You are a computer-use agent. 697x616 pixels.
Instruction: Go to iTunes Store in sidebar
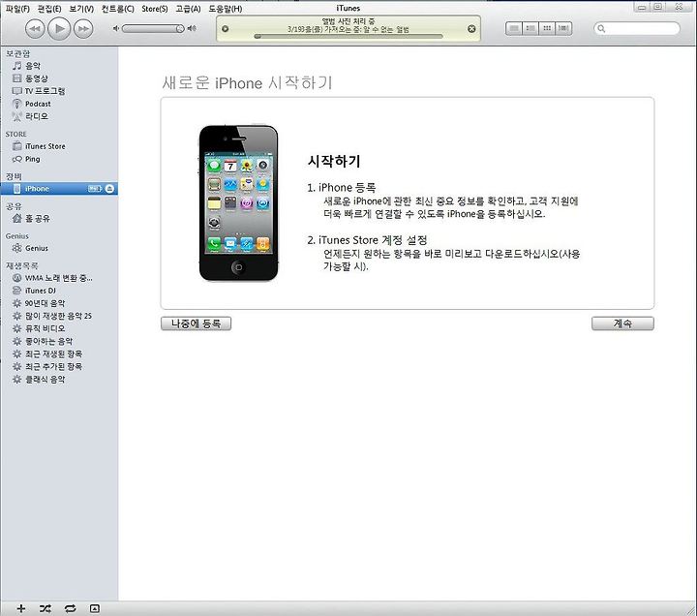45,146
